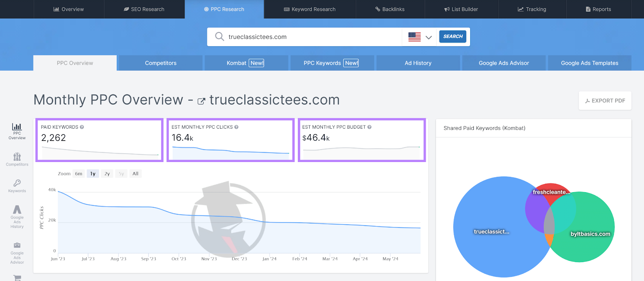Viewport: 644px width, 281px height.
Task: Open the external link icon beside trueclassictees.com
Action: pos(201,101)
